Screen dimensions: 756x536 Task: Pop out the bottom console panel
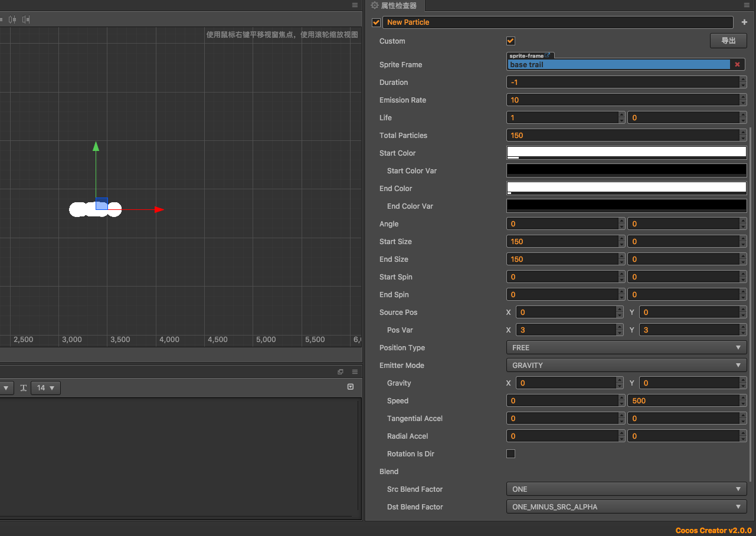[x=341, y=371]
